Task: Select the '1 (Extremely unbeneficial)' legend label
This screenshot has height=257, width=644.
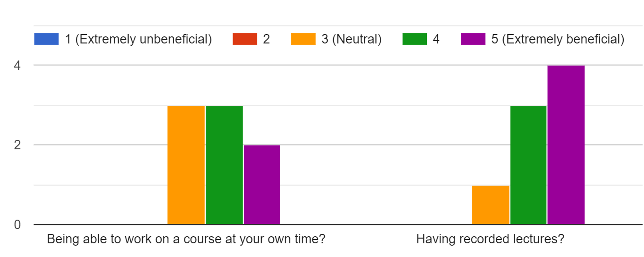Action: pos(138,39)
